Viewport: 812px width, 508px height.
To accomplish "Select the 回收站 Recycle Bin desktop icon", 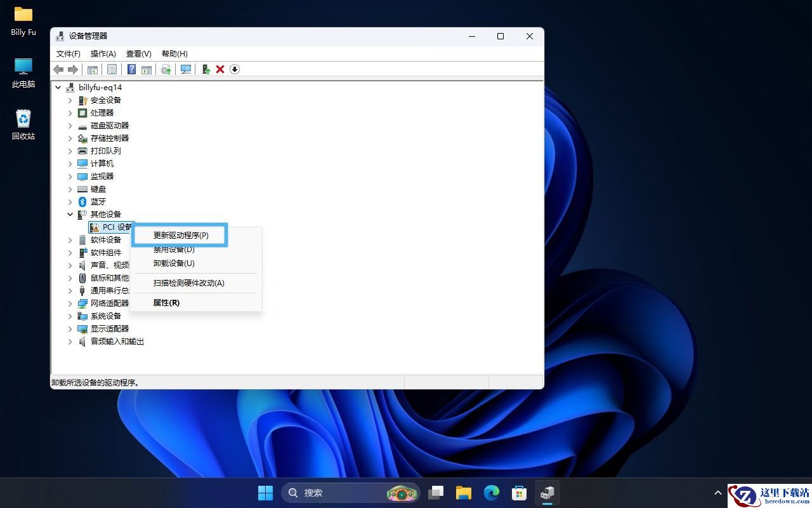I will [x=23, y=124].
